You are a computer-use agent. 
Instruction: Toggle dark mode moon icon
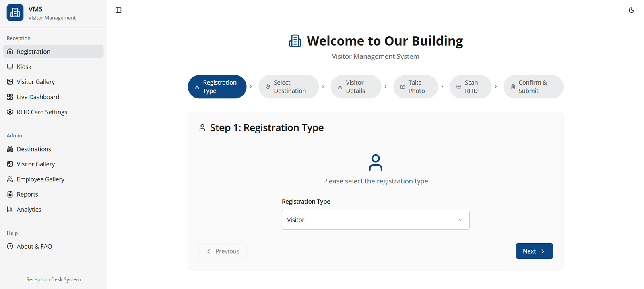coord(631,10)
